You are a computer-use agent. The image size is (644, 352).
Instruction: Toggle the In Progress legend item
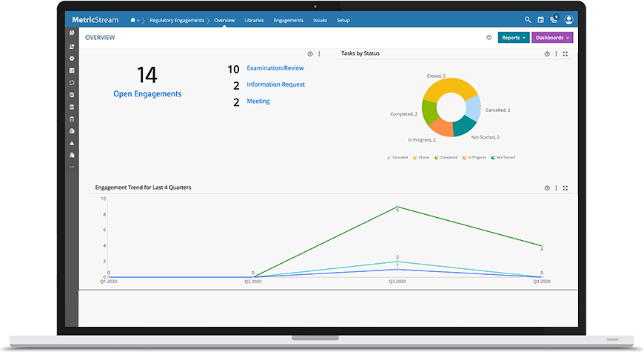(x=474, y=158)
